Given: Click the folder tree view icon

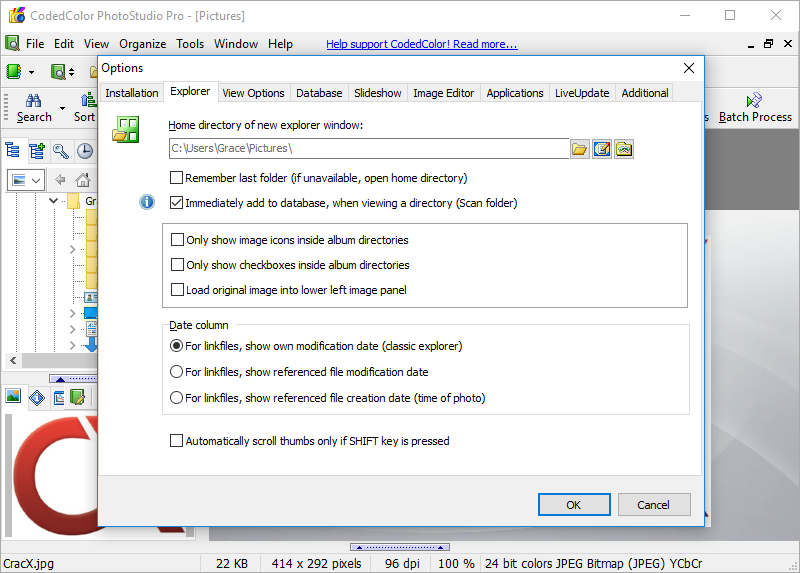Looking at the screenshot, I should click(12, 151).
